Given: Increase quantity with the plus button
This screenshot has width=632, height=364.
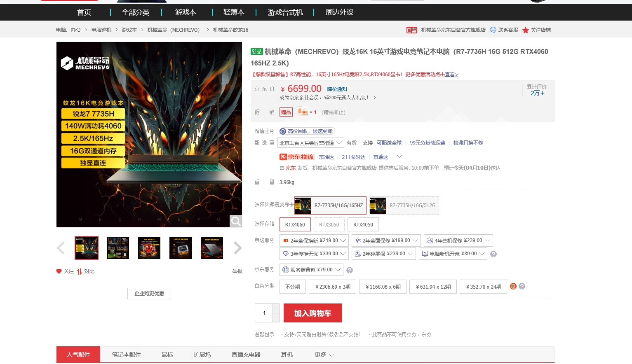Looking at the screenshot, I should (x=276, y=309).
